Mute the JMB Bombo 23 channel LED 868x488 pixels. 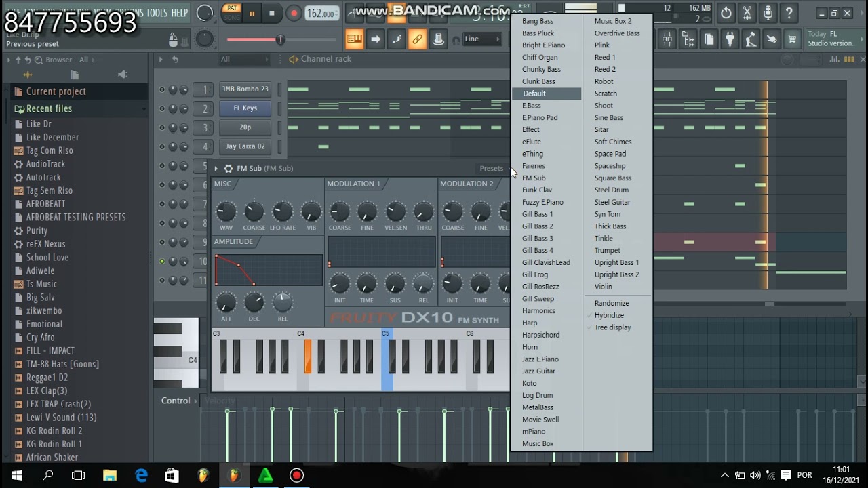point(162,89)
